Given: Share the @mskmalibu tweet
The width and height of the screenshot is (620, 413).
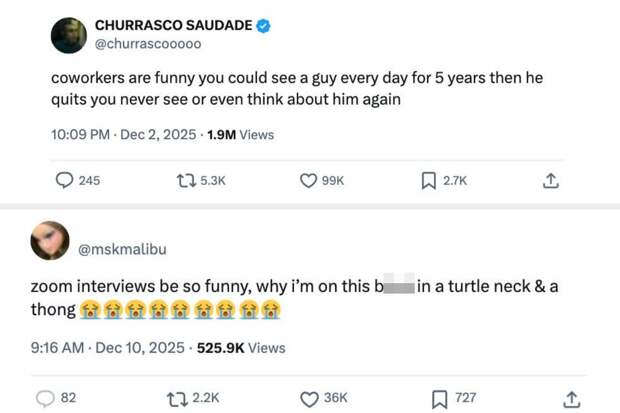Looking at the screenshot, I should point(571,398).
